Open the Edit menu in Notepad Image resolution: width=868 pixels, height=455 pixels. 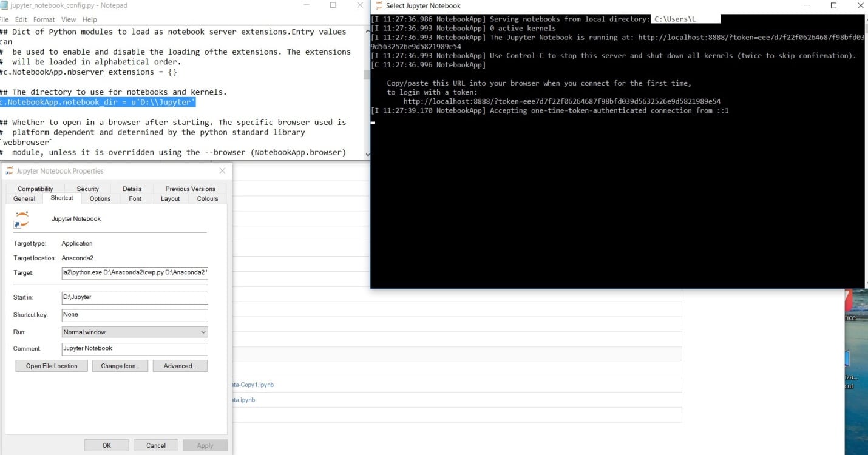pyautogui.click(x=20, y=19)
